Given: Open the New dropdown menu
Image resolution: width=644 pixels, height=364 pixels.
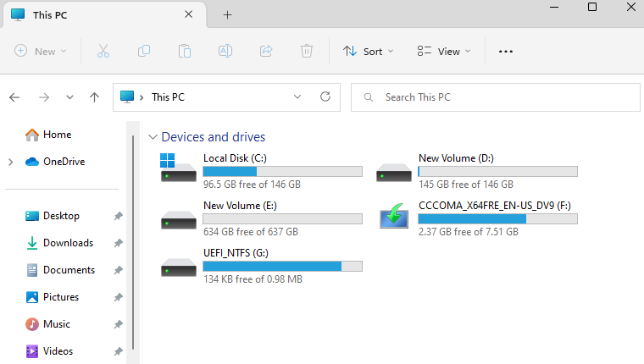Looking at the screenshot, I should coord(41,52).
